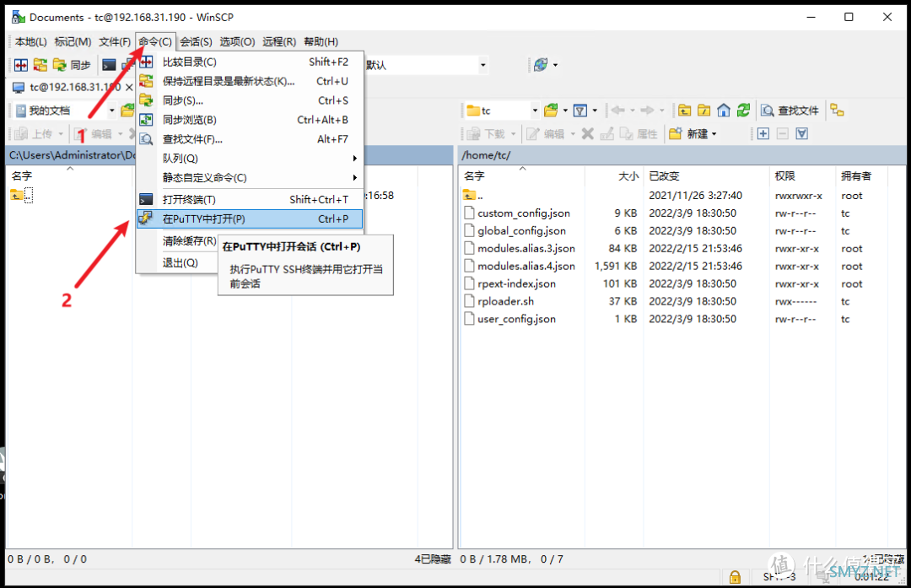This screenshot has width=911, height=588.
Task: Open the remote tc directory dropdown
Action: (535, 111)
